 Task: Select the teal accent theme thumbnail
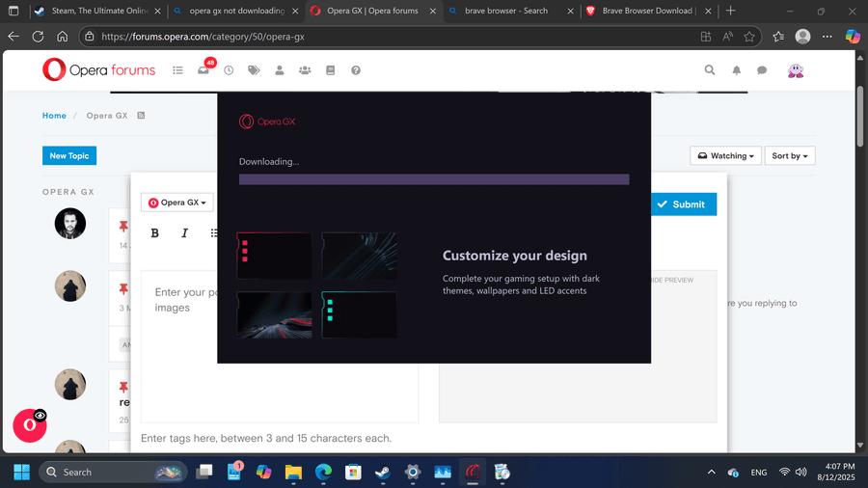(360, 314)
